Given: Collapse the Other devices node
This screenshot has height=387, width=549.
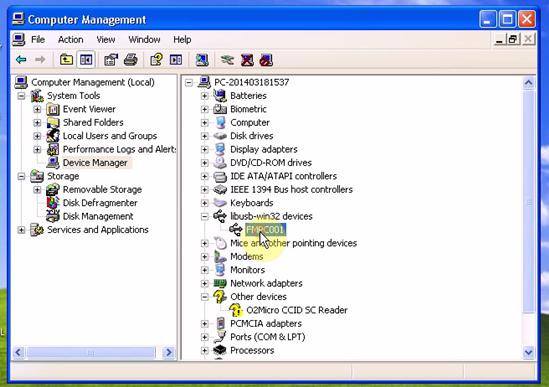Looking at the screenshot, I should pos(205,297).
